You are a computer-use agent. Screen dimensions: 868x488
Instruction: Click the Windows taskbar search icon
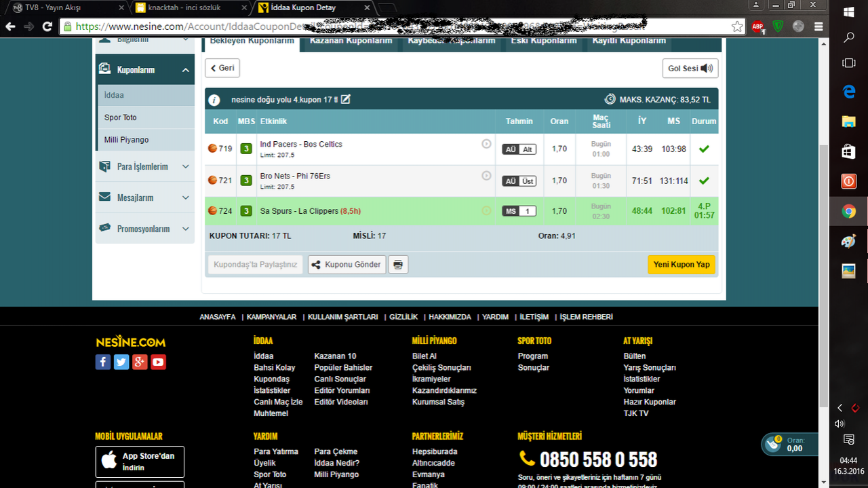pos(848,37)
